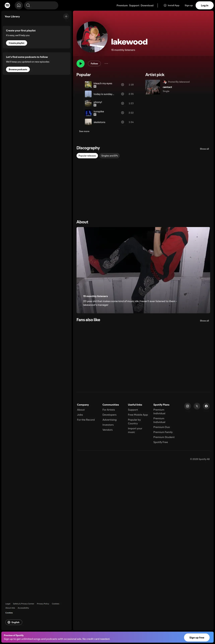Add "turnpike" to Liked Songs
The height and width of the screenshot is (644, 215).
pos(123,113)
